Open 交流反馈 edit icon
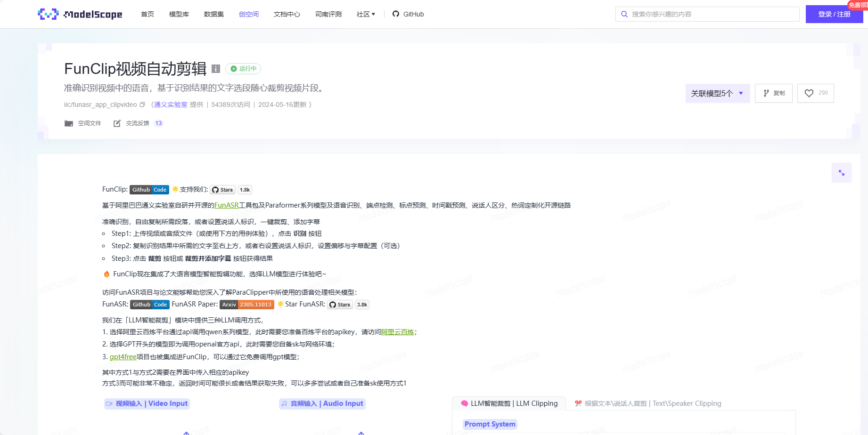This screenshot has width=868, height=435. [x=117, y=123]
